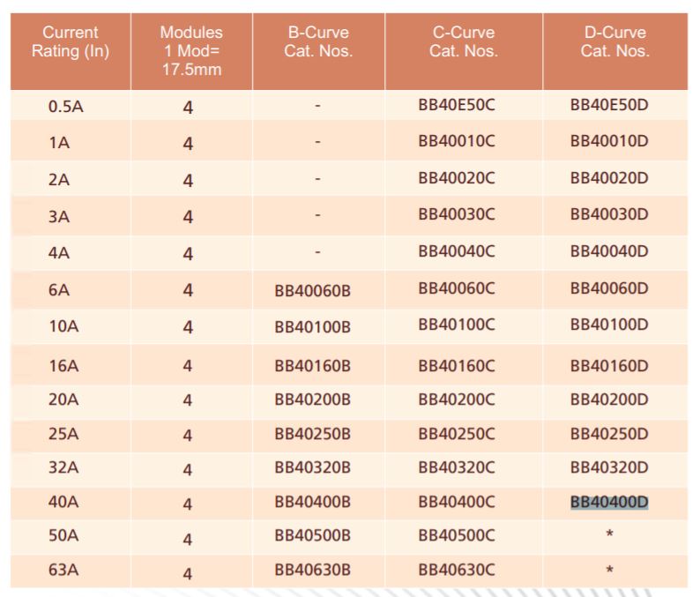Click the D-Curve Cat. Nos. header
This screenshot has width=700, height=597.
[615, 42]
